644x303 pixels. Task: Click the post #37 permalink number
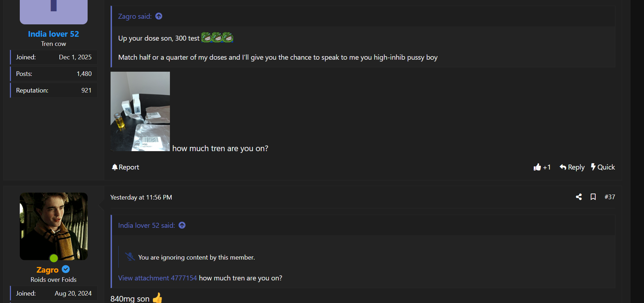[609, 197]
